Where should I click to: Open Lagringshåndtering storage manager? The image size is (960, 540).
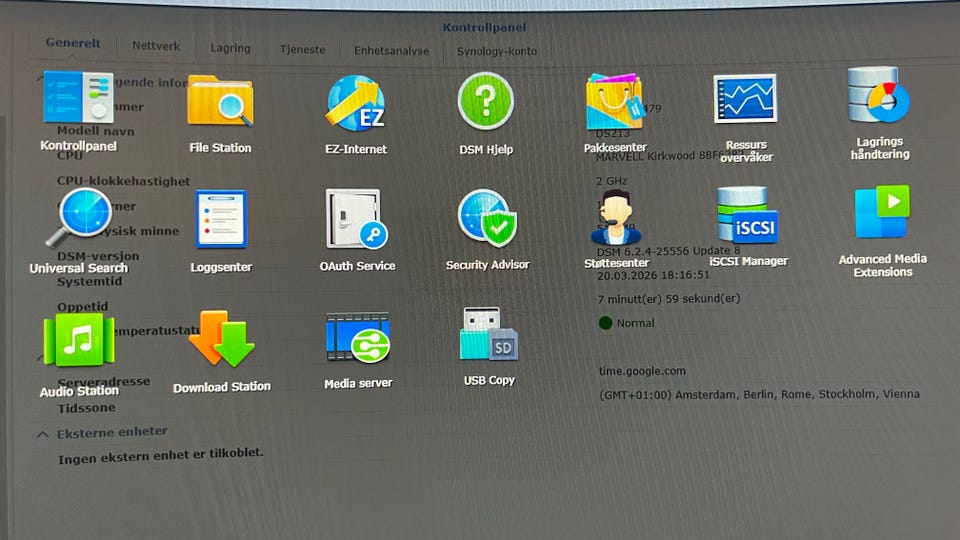coord(879,95)
